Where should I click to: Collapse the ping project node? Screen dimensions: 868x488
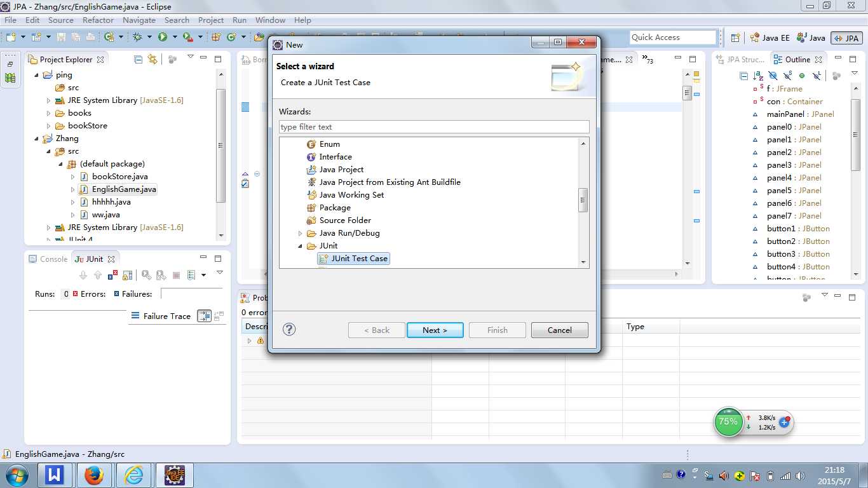point(36,75)
